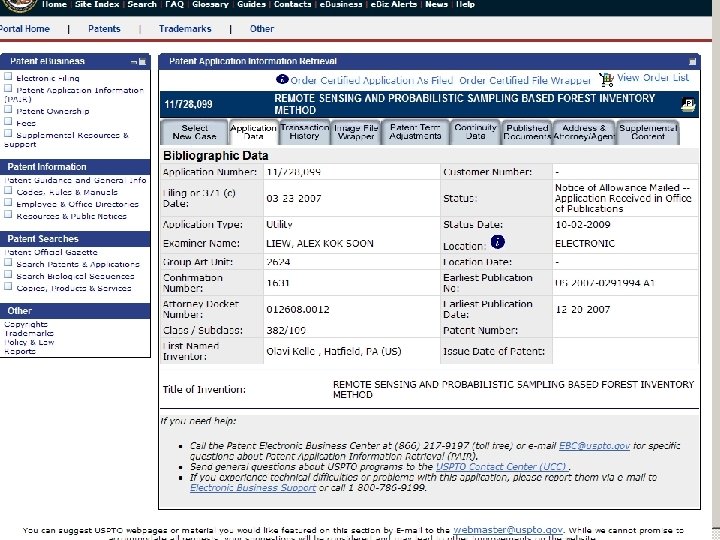Open eBusiness in the top navigation
The image size is (720, 540).
coord(341,5)
